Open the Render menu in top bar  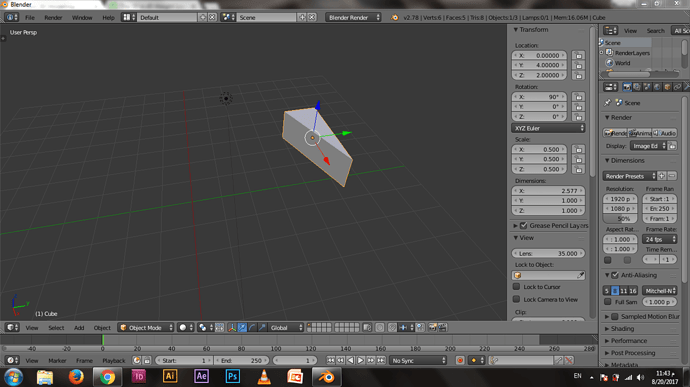[x=53, y=18]
